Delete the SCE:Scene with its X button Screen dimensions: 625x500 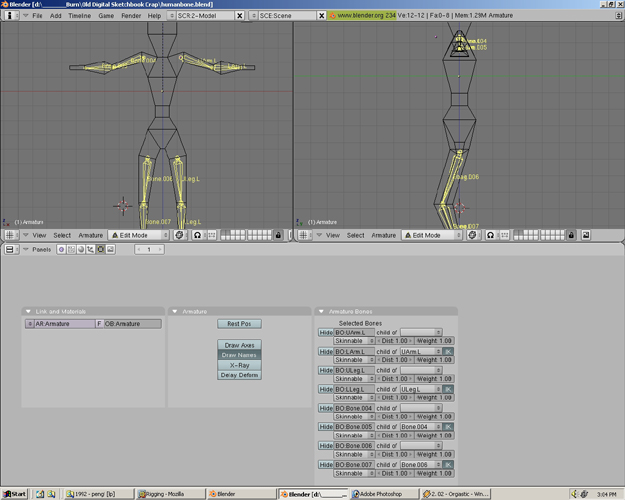click(x=322, y=16)
